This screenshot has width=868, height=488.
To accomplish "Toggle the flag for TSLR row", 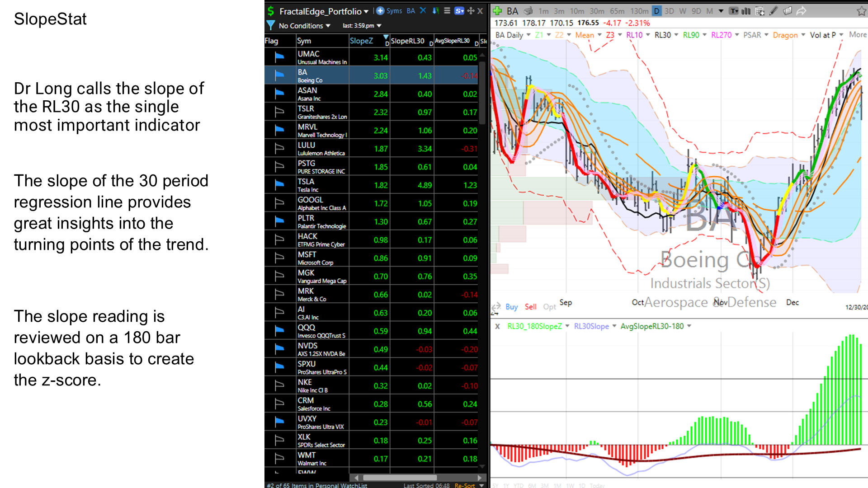I will pyautogui.click(x=279, y=112).
